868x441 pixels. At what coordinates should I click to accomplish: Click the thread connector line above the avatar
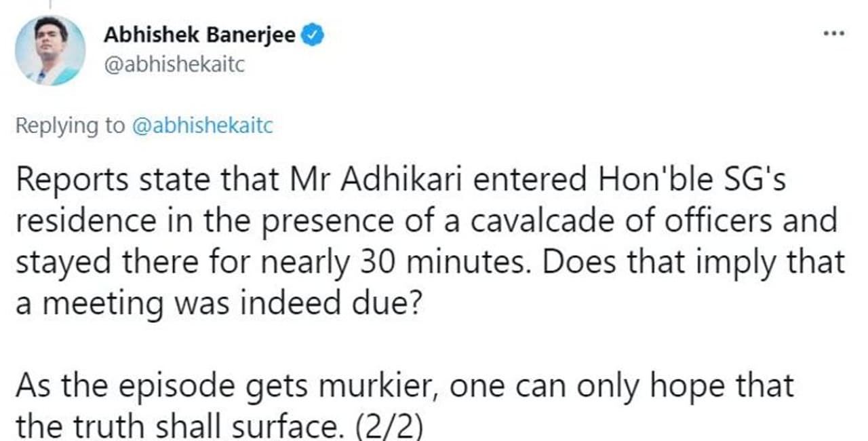point(51,5)
